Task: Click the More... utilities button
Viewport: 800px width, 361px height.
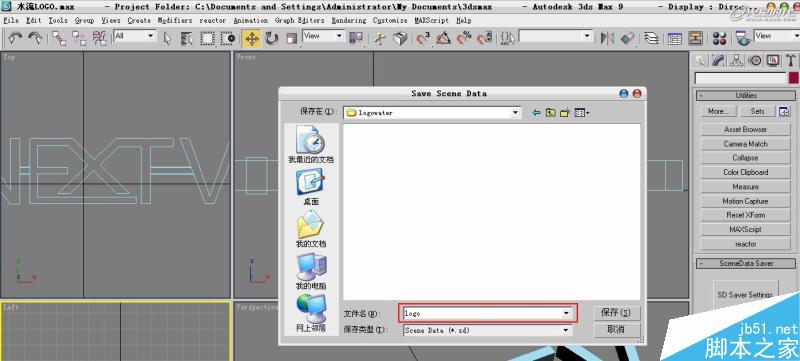Action: (718, 111)
